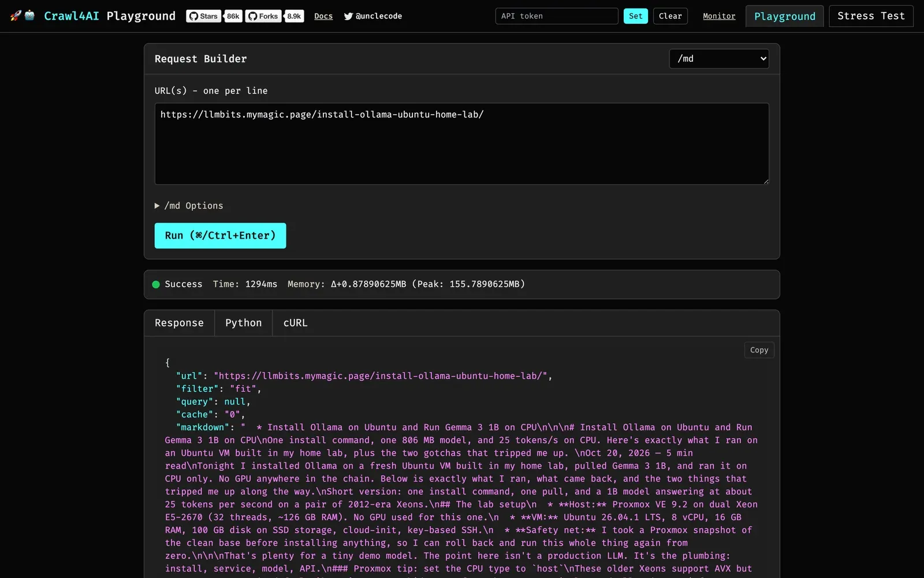Expand the /md Options section
This screenshot has height=578, width=924.
click(x=189, y=206)
